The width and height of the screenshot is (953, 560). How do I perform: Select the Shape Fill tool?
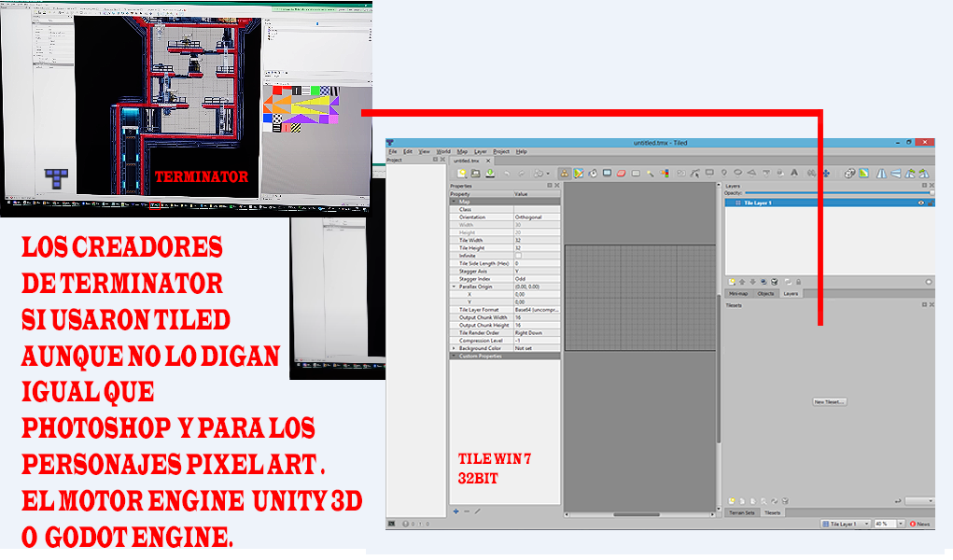(607, 173)
